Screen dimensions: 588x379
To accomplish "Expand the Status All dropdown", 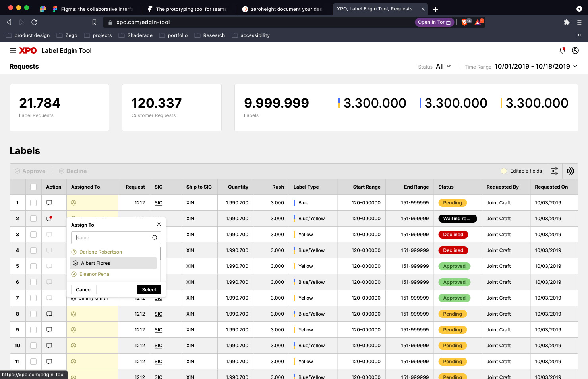I will point(443,67).
